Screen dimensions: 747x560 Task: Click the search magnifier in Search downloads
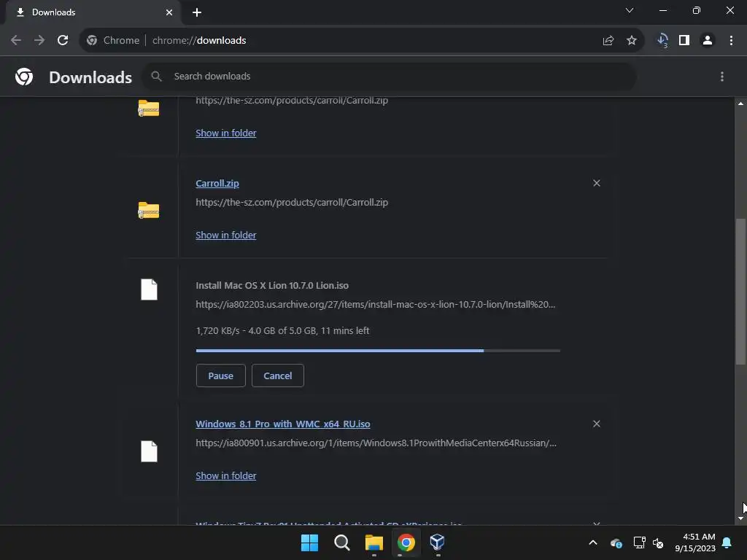click(156, 76)
